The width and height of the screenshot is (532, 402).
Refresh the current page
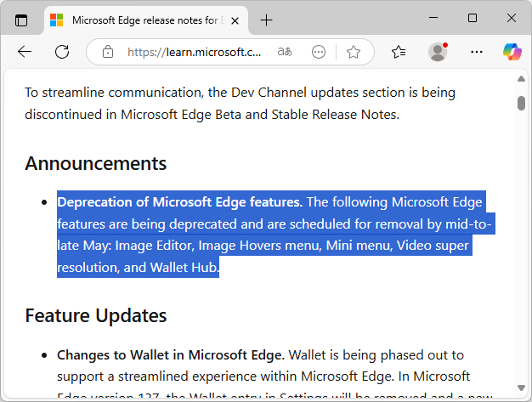pyautogui.click(x=62, y=52)
